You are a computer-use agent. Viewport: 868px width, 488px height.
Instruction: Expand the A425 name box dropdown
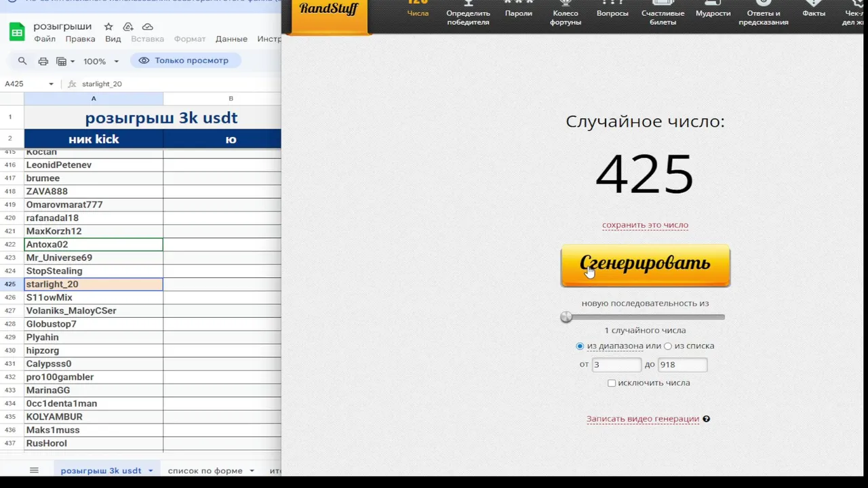(51, 84)
